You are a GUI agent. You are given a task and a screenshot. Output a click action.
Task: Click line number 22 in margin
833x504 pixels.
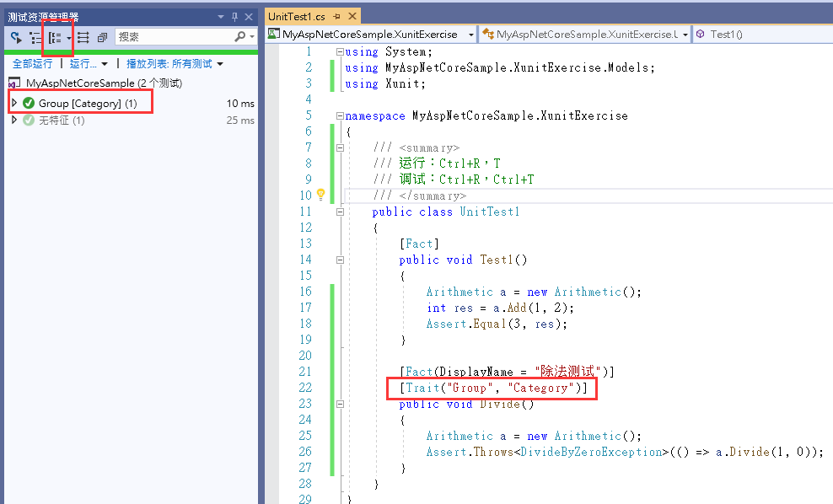305,388
